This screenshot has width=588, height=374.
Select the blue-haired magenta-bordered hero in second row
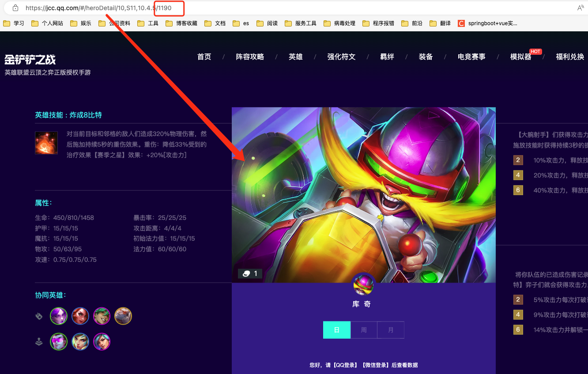[102, 341]
